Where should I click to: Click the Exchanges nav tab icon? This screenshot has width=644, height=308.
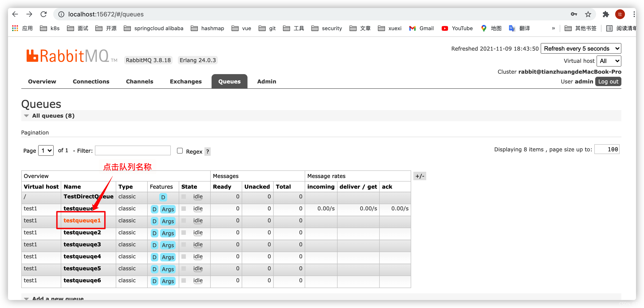coord(186,81)
